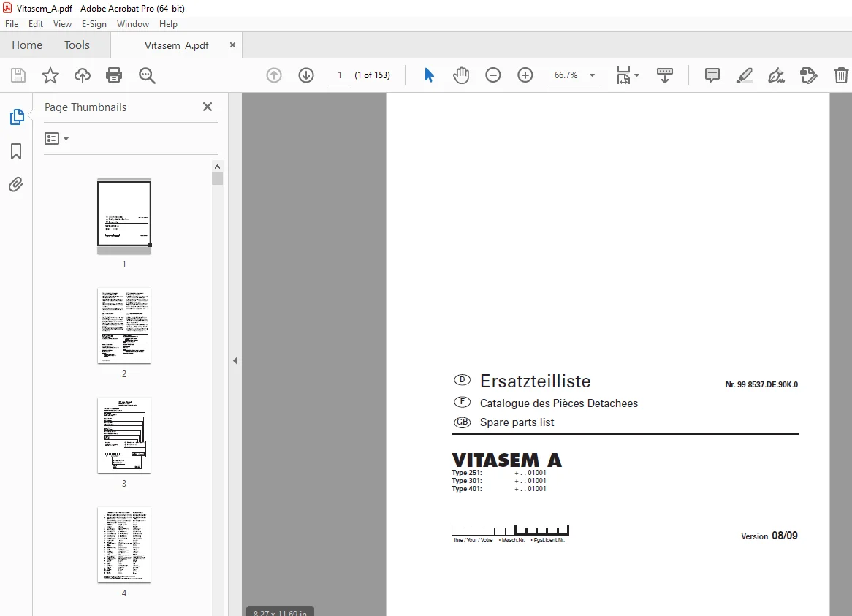The image size is (852, 616).
Task: Choose the selection arrow tool
Action: (429, 75)
